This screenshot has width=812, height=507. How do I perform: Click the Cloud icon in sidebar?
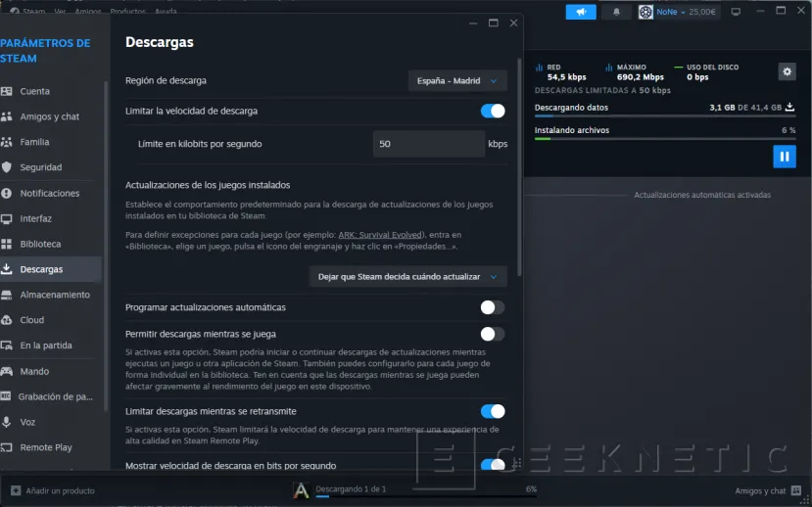pyautogui.click(x=6, y=320)
